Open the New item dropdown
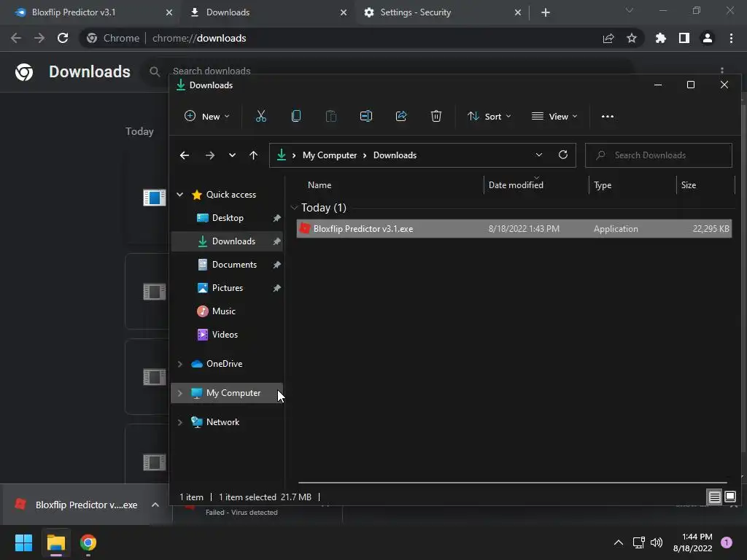This screenshot has height=560, width=747. [x=206, y=116]
